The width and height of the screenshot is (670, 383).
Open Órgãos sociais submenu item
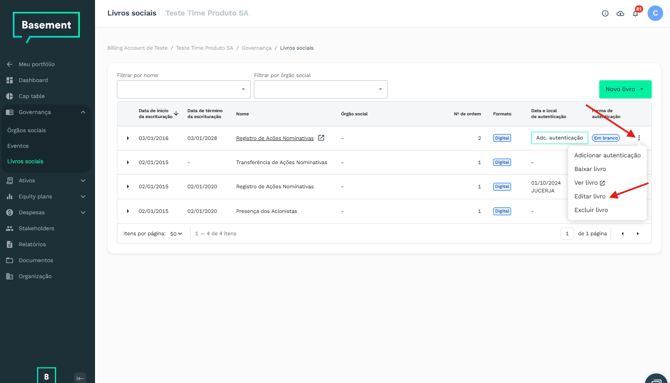click(26, 130)
